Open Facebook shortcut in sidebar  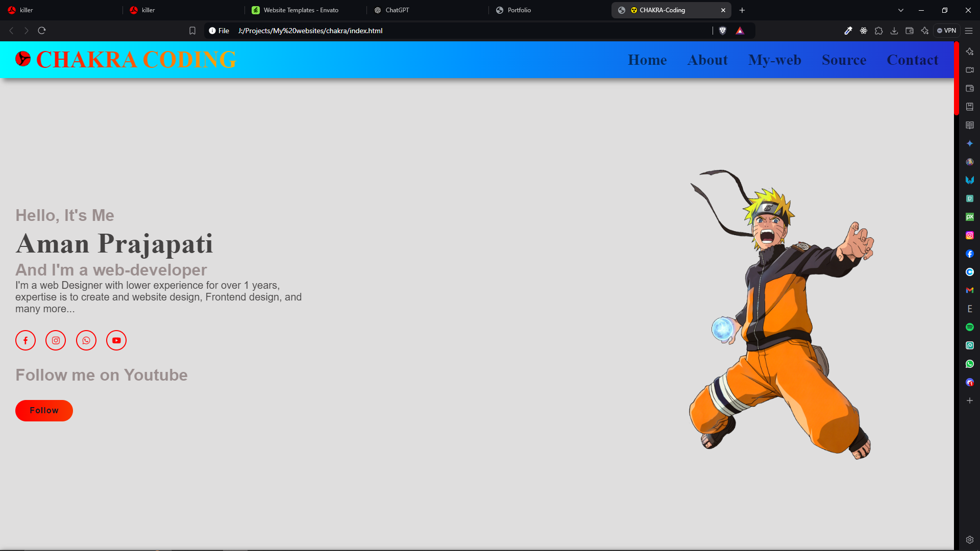pos(970,254)
